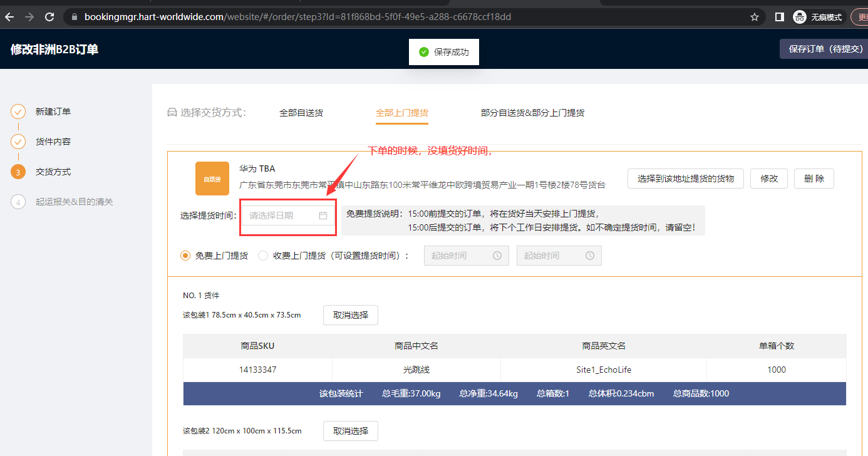Click 取消选择 for package 1
The image size is (868, 456).
[350, 315]
